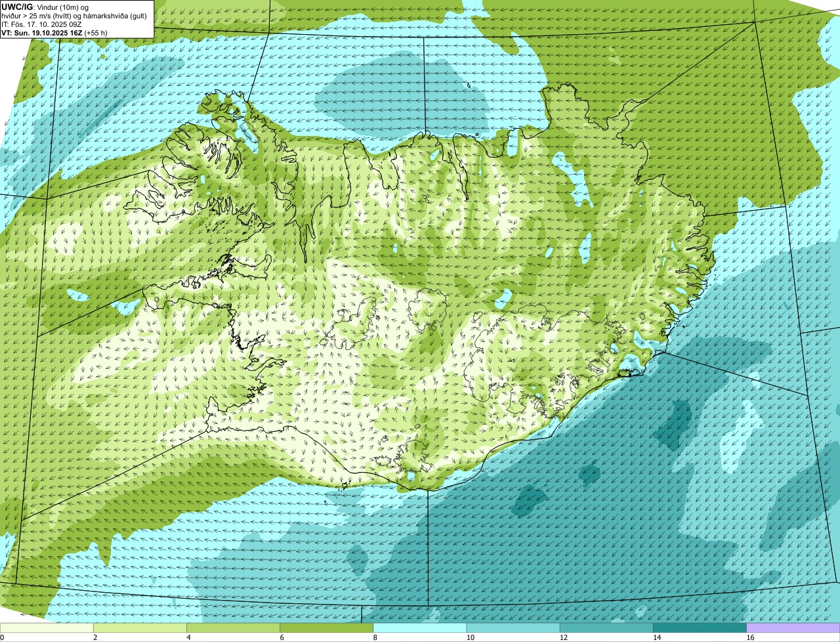Screen dimensions: 840x642
Task: Click the legend scale value "4"
Action: click(188, 637)
